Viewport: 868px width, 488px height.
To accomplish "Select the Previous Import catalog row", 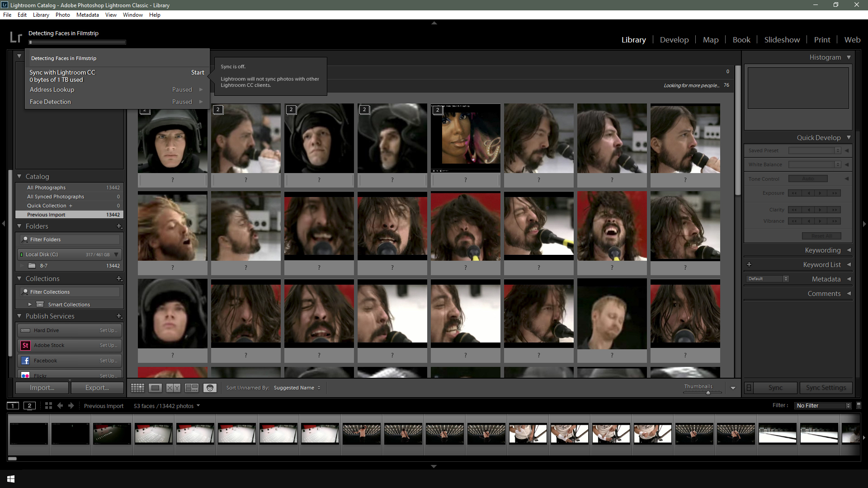I will click(x=70, y=215).
